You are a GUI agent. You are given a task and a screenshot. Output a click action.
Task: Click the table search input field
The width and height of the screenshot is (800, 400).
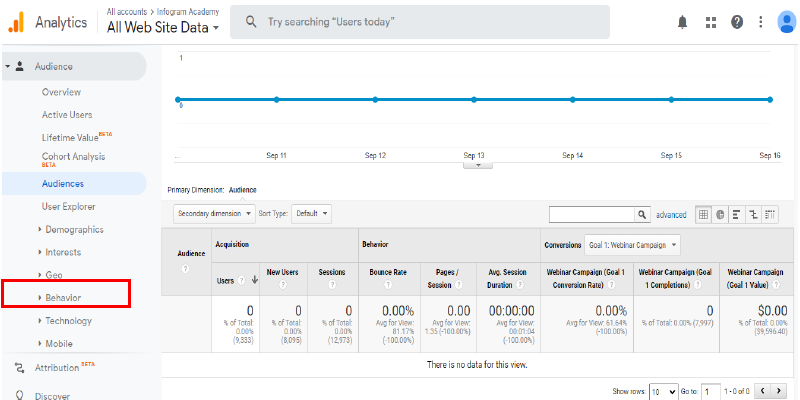592,215
